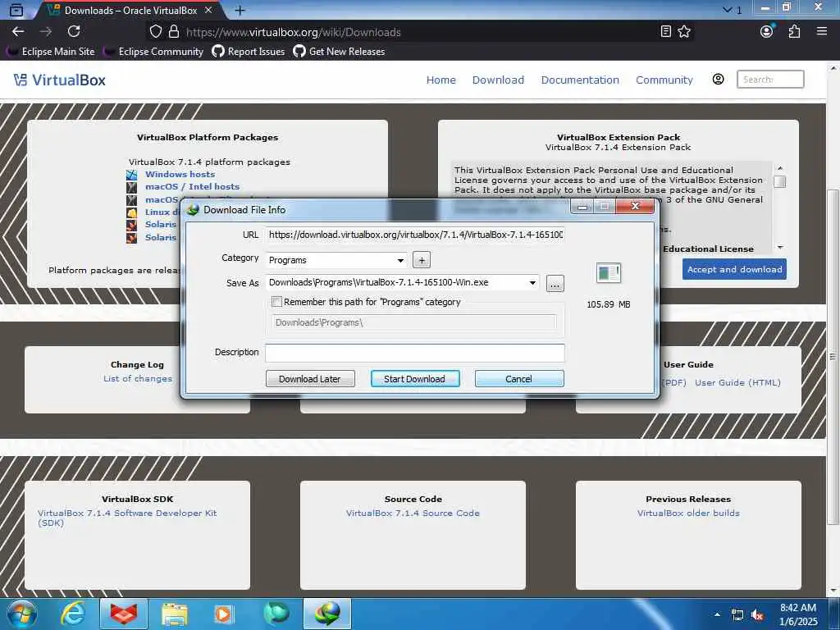840x630 pixels.
Task: Click the Download Later button
Action: tap(310, 379)
